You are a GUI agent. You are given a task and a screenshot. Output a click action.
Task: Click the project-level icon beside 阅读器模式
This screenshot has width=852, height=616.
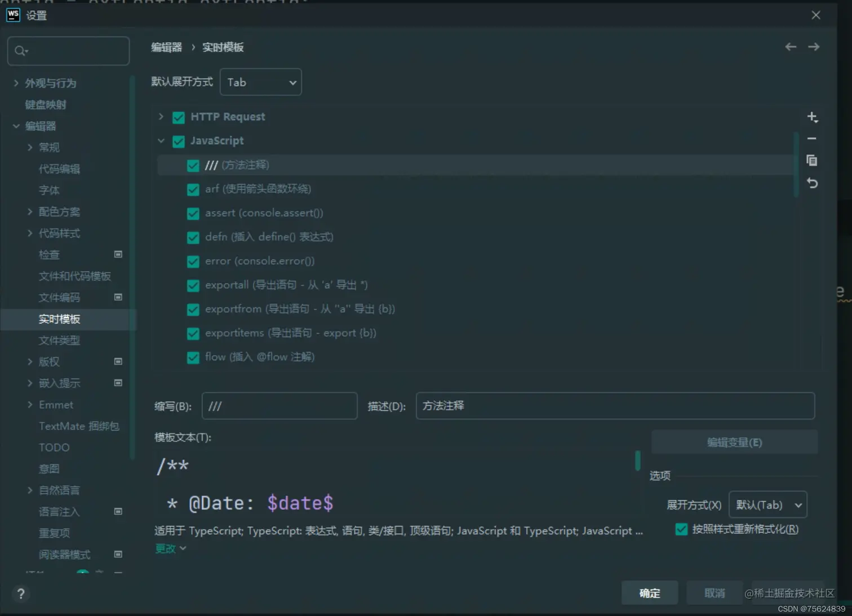(x=118, y=554)
